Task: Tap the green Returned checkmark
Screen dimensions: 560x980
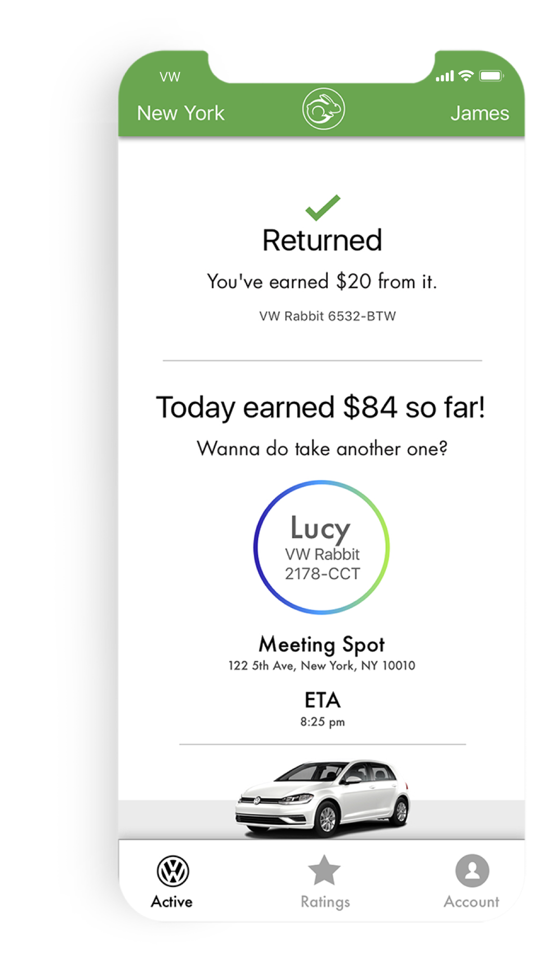Action: point(323,207)
